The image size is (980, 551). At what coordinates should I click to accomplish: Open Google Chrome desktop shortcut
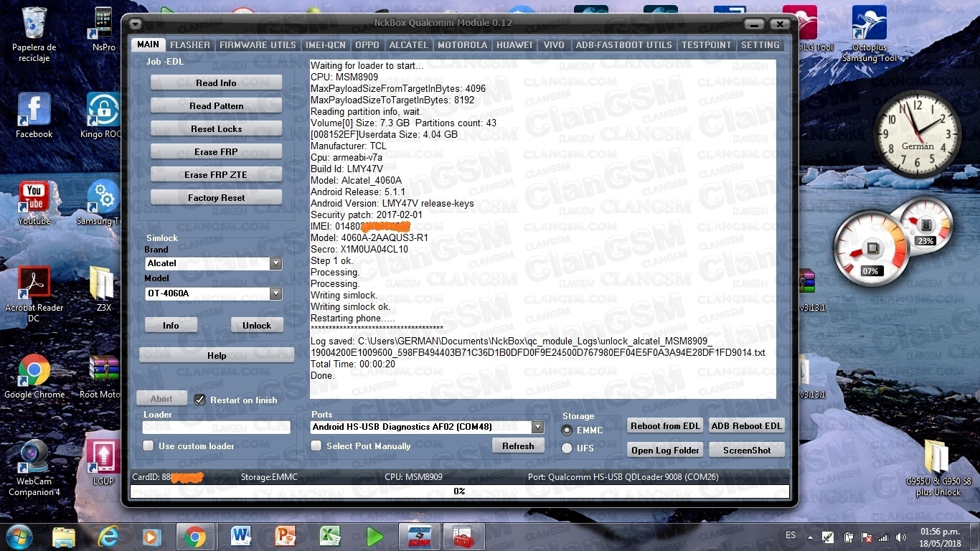pyautogui.click(x=34, y=376)
